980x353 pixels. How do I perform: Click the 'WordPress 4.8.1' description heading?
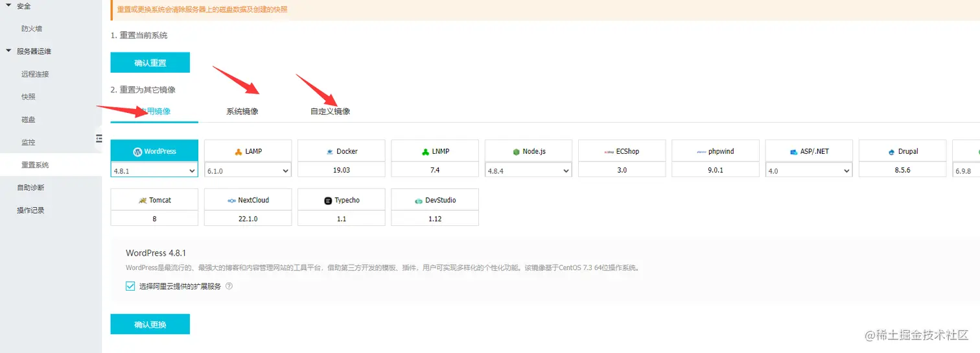point(156,253)
